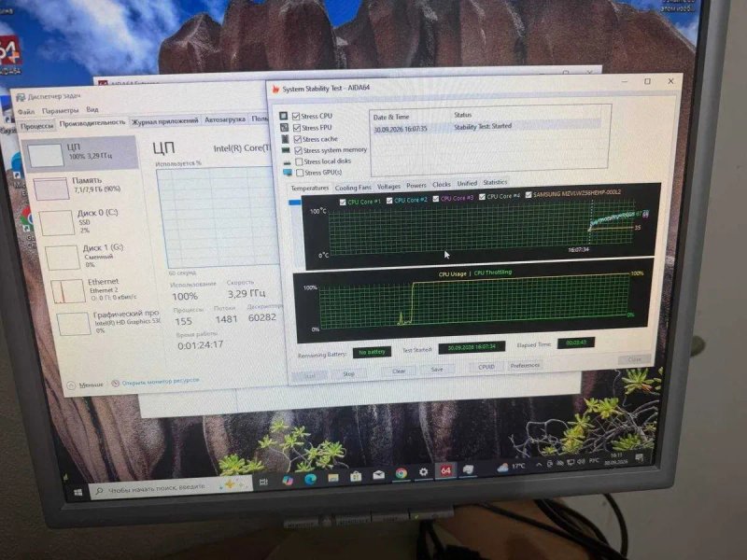Click the Copilot icon in the taskbar
Viewport: 747px width, 560px height.
pos(288,481)
